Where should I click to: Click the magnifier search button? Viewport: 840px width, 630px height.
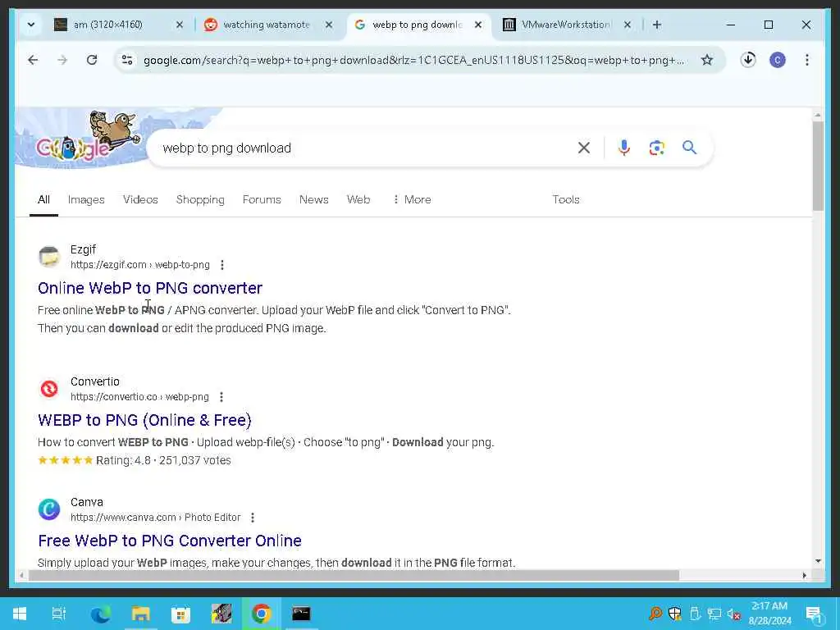[x=689, y=148]
